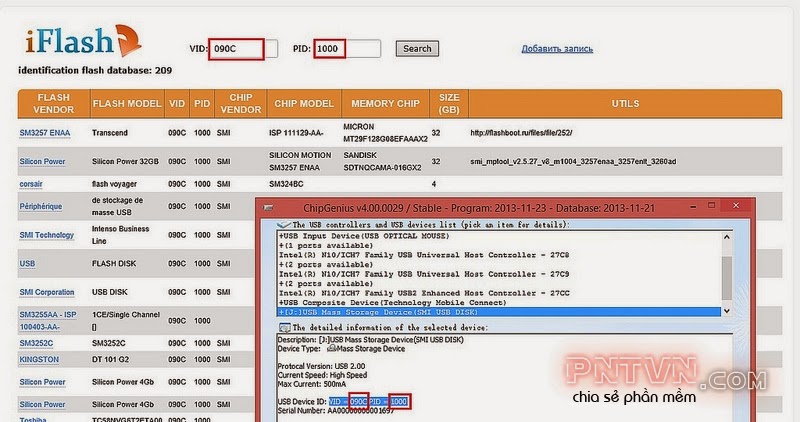This screenshot has height=422, width=800.
Task: Click the Mass Storage Device type icon
Action: 332,349
